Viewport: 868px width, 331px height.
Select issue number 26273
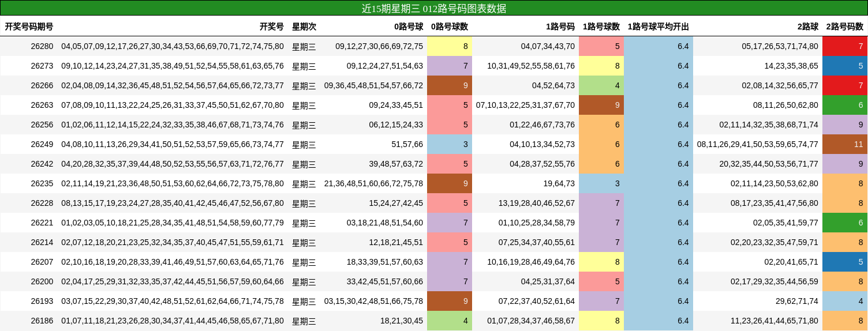click(42, 66)
